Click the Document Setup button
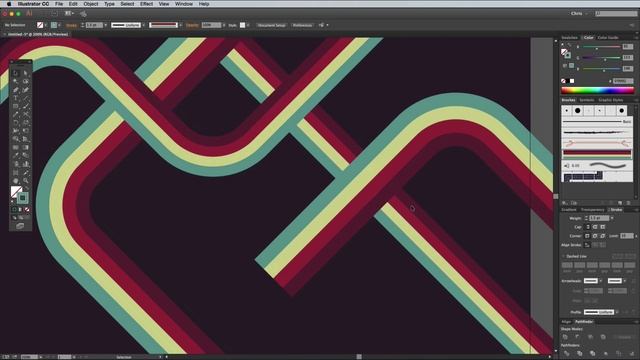640x360 pixels. (271, 25)
